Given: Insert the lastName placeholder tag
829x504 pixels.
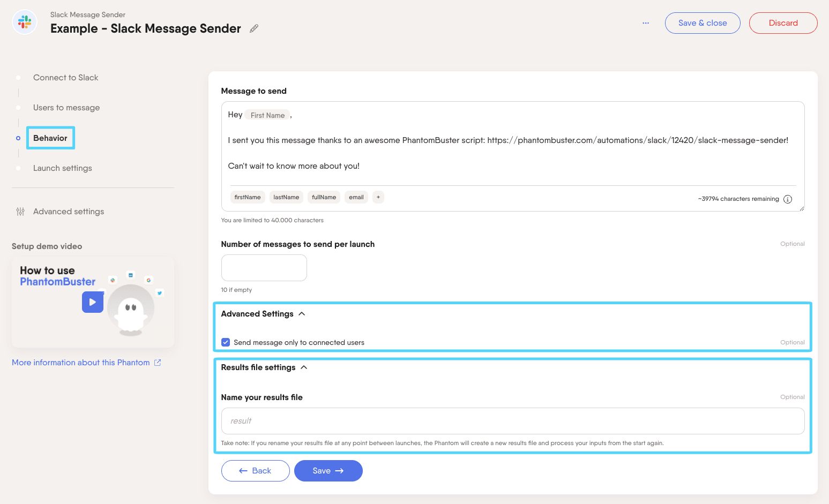Looking at the screenshot, I should click(286, 197).
